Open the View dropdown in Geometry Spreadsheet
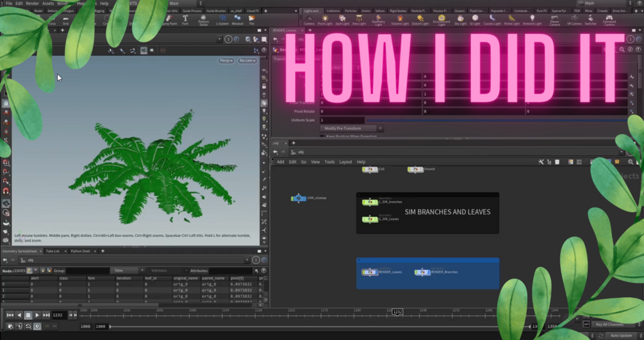644x340 pixels. tap(127, 271)
